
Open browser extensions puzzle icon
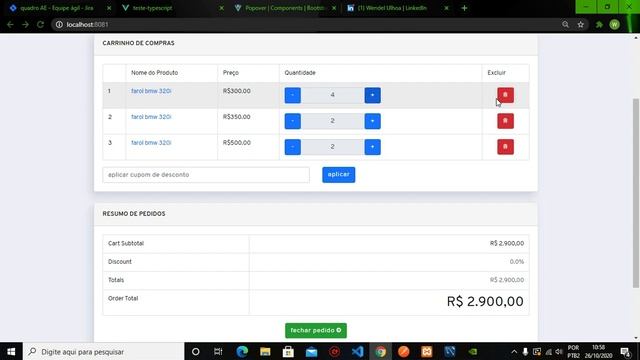(x=599, y=24)
